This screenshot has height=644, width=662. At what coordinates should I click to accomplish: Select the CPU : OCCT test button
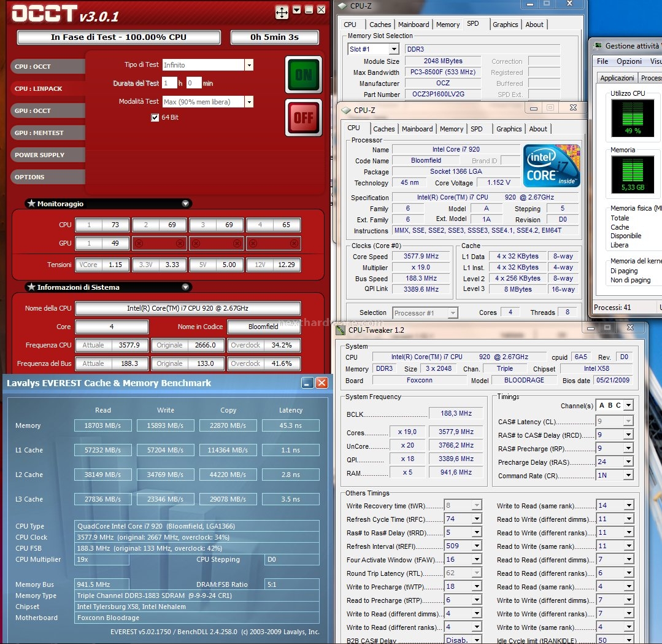tap(47, 67)
